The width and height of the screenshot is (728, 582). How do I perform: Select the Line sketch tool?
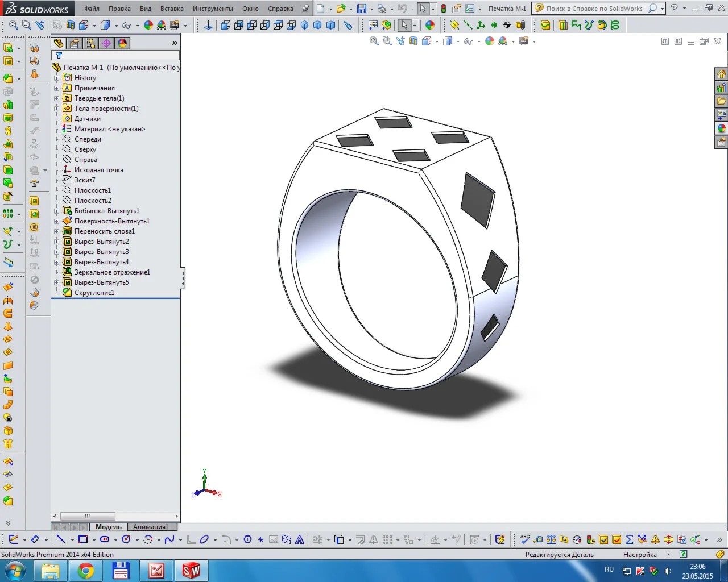61,539
